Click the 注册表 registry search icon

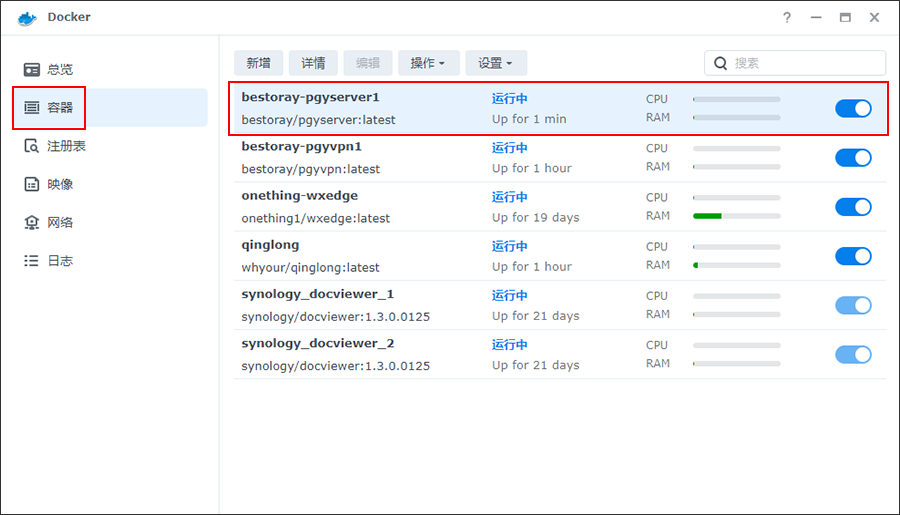click(x=32, y=146)
